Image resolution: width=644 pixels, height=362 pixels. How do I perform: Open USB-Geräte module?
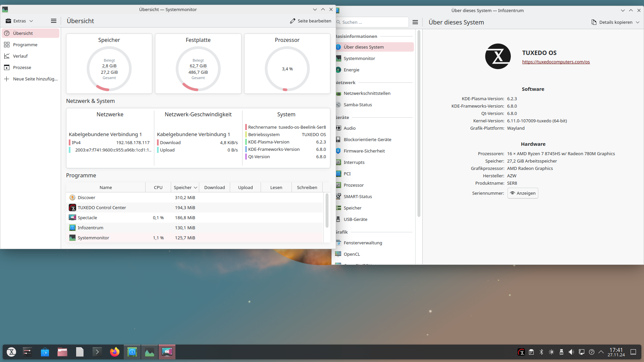pyautogui.click(x=374, y=219)
